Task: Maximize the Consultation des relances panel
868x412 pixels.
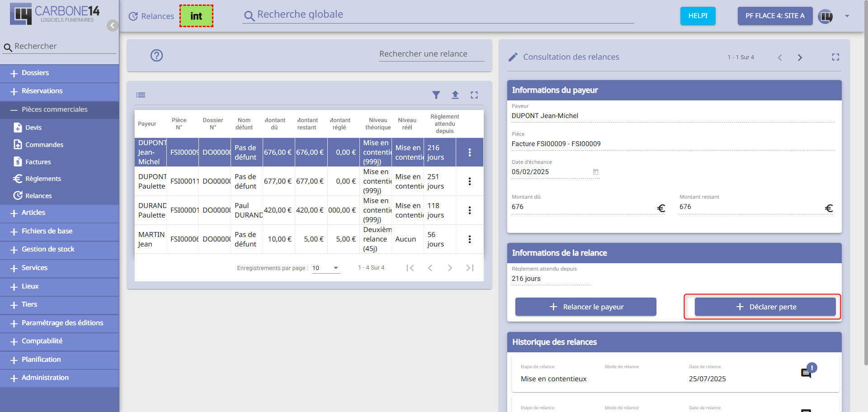Action: pos(835,57)
